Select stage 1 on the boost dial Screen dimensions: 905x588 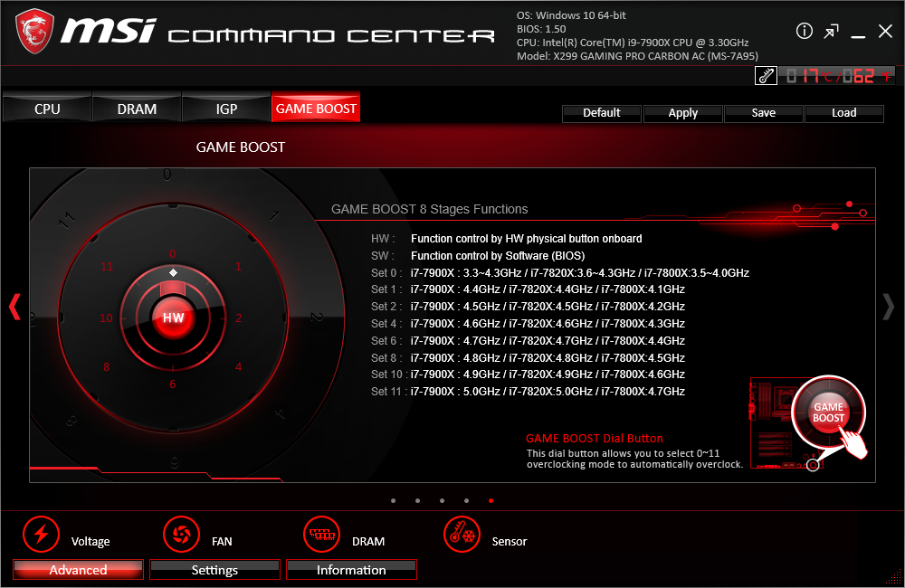[x=238, y=267]
